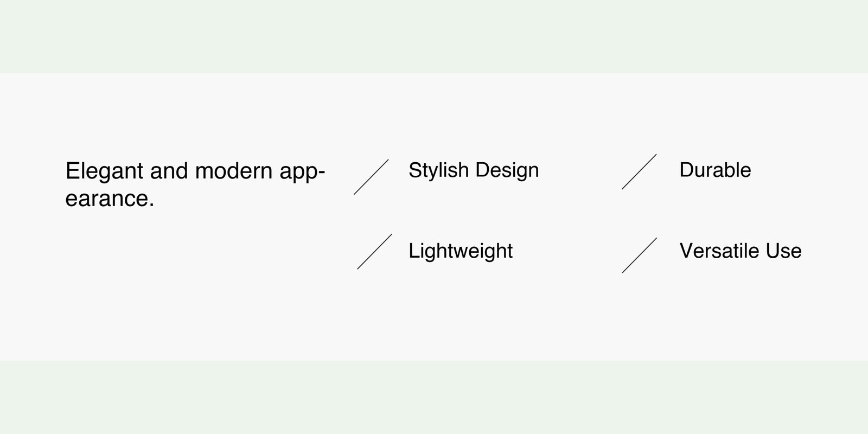Viewport: 868px width, 434px height.
Task: Select the slash mark left of Lightweight
Action: 374,252
